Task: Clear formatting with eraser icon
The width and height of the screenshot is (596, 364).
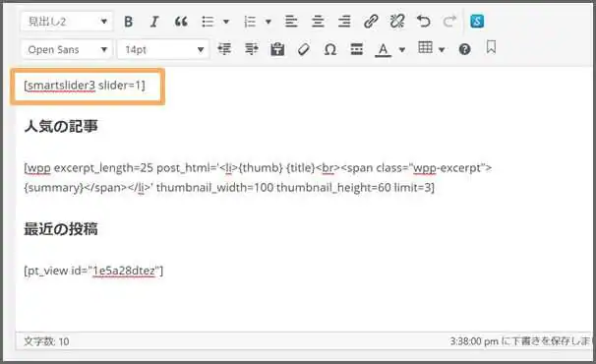Action: pos(304,49)
